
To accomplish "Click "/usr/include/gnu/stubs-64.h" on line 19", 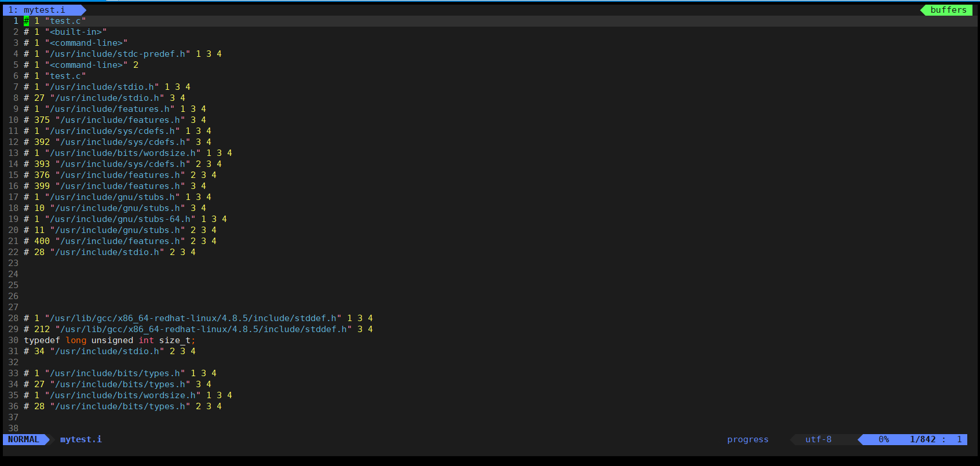I will tap(120, 219).
